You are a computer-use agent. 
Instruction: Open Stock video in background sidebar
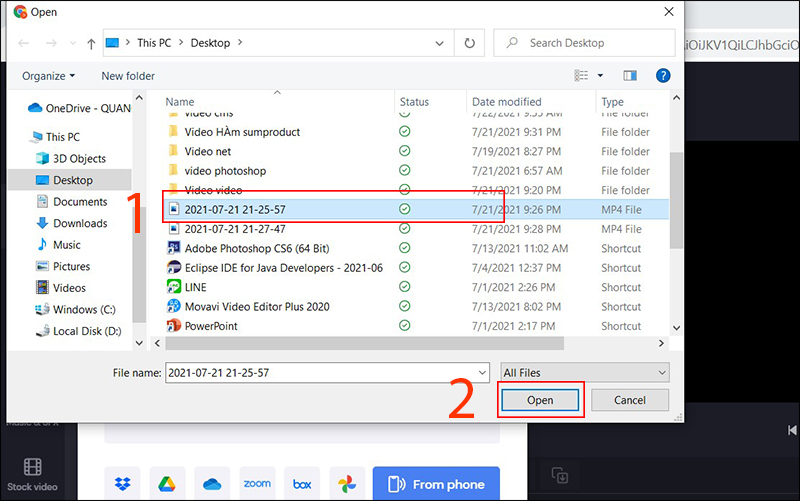click(x=32, y=474)
